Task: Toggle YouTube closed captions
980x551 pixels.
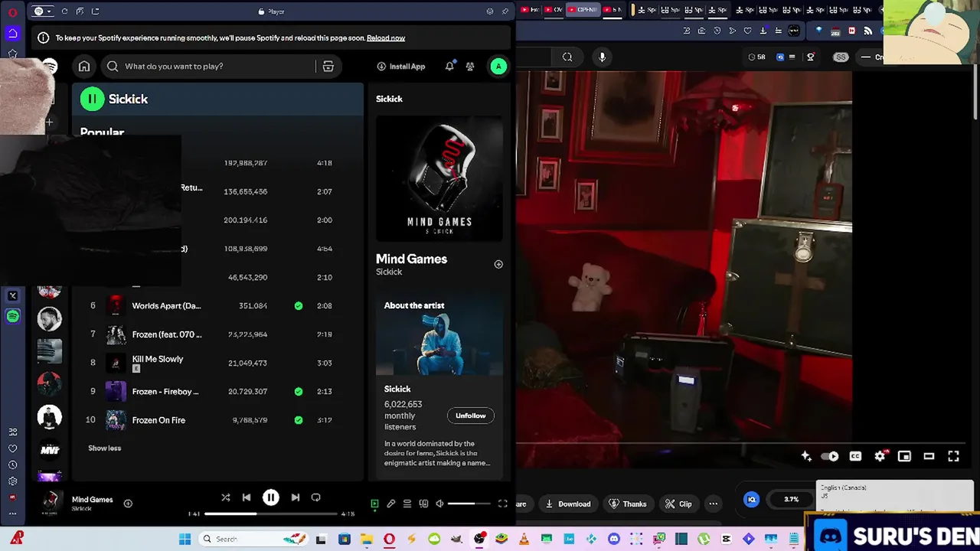Action: pos(855,456)
